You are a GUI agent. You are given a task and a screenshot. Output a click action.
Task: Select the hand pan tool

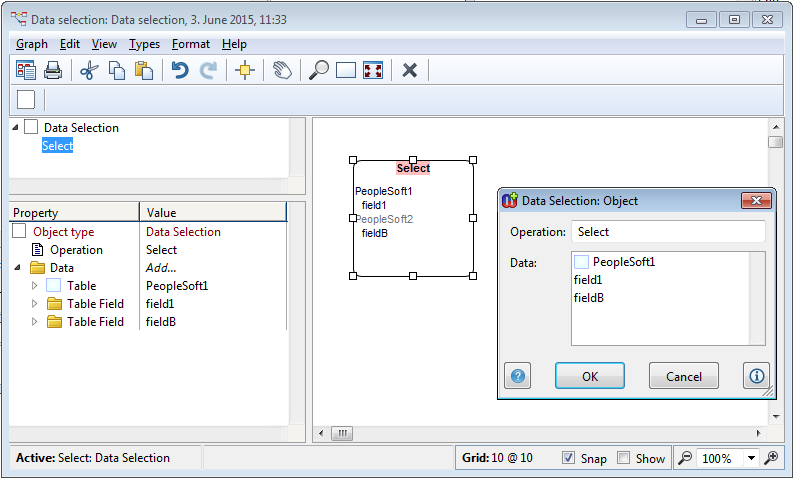tap(282, 70)
